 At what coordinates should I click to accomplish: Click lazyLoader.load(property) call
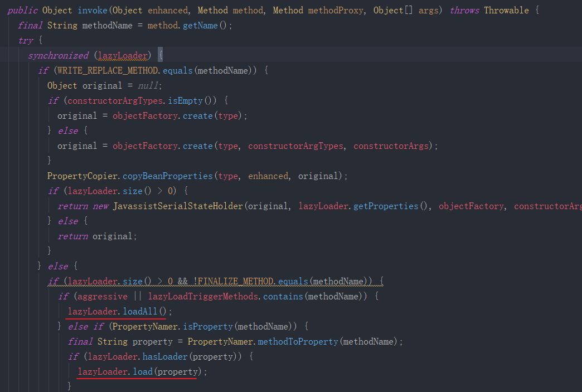click(x=139, y=371)
